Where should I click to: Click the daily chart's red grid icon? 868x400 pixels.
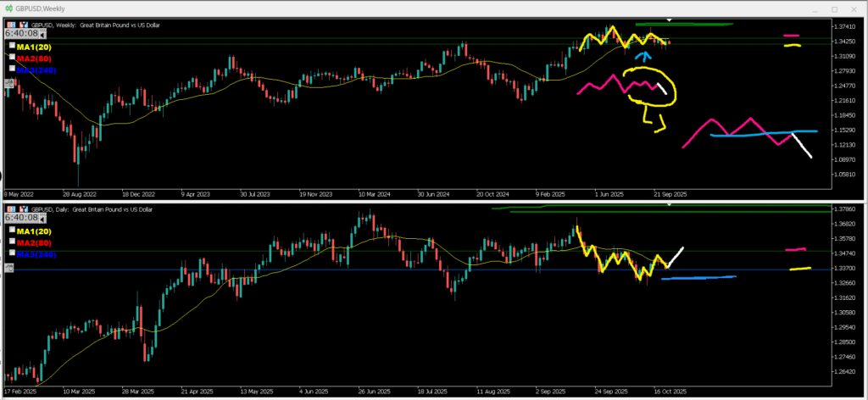9,208
